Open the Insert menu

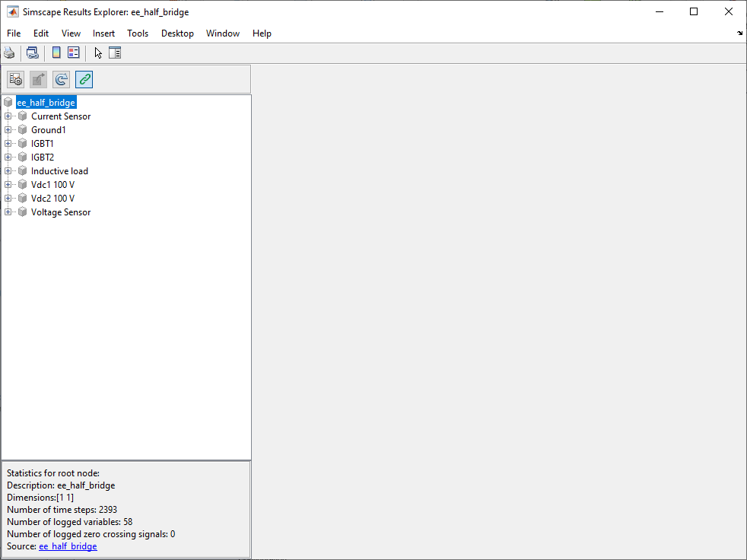pyautogui.click(x=103, y=33)
